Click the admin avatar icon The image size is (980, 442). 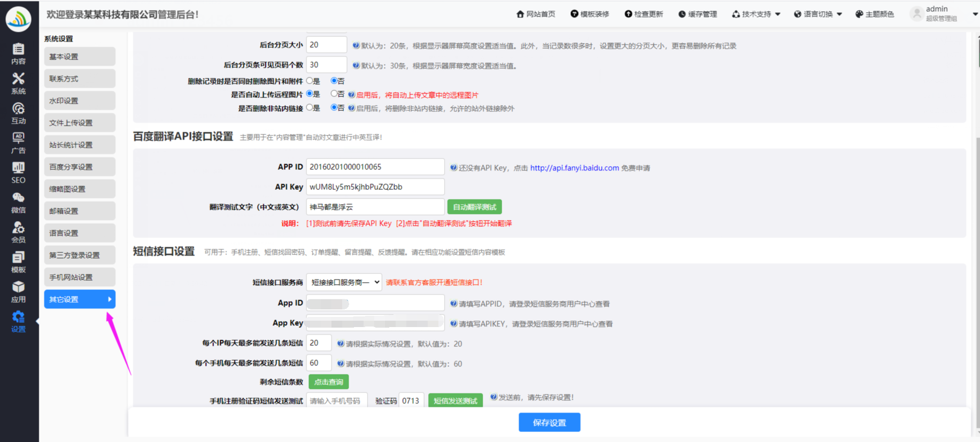click(x=917, y=14)
